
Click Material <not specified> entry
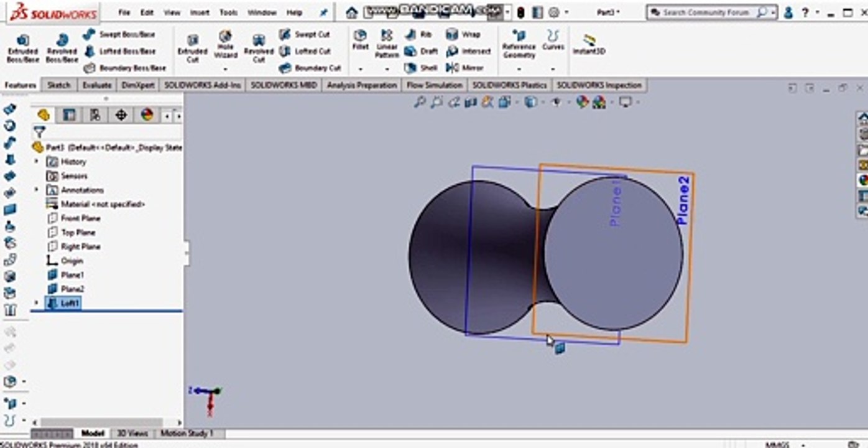pos(95,203)
